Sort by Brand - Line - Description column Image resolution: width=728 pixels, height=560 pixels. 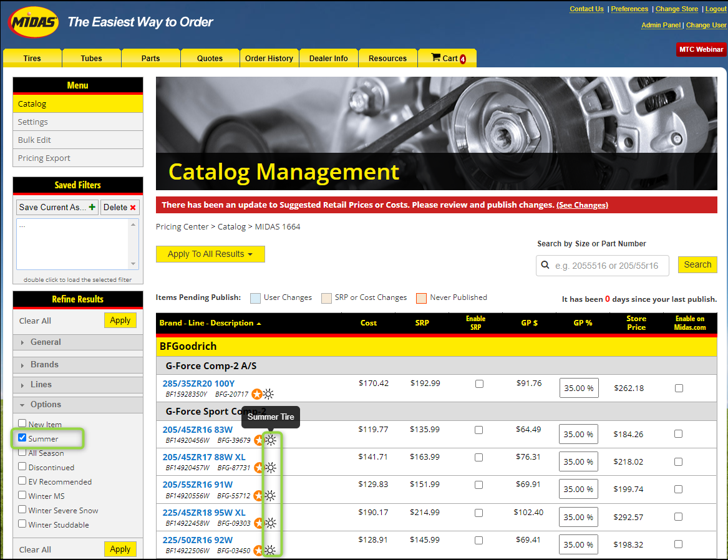coord(210,323)
